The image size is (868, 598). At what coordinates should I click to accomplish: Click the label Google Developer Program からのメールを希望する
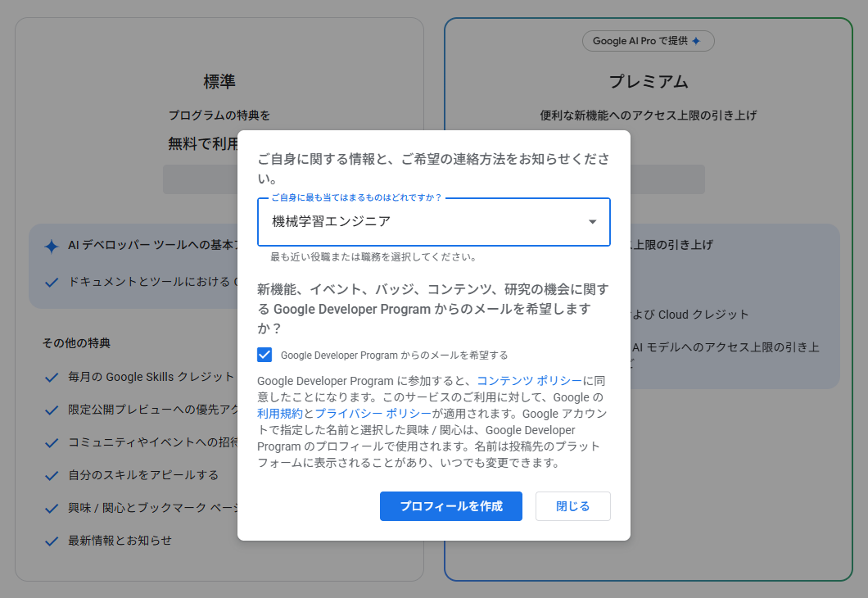(394, 356)
